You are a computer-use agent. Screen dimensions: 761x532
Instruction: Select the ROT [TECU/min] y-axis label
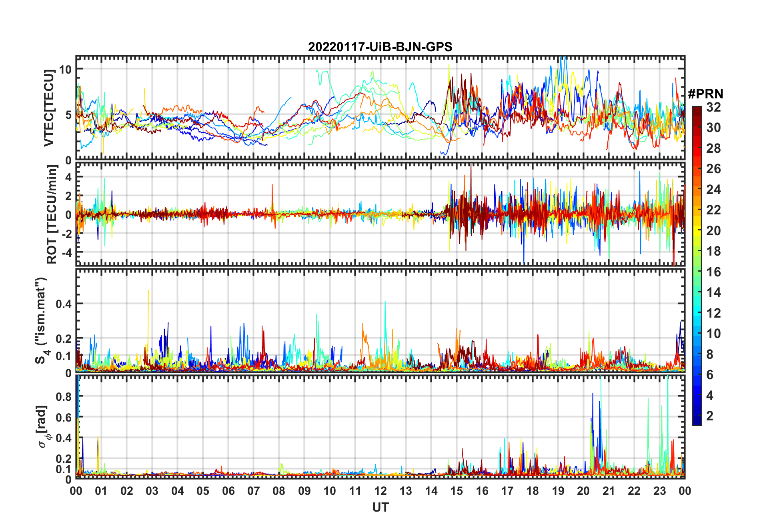52,214
